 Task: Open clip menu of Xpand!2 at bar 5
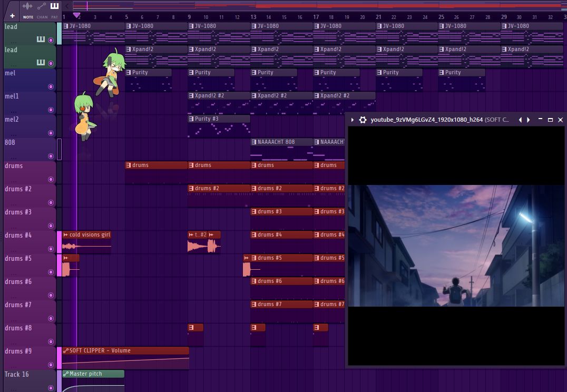tap(129, 49)
